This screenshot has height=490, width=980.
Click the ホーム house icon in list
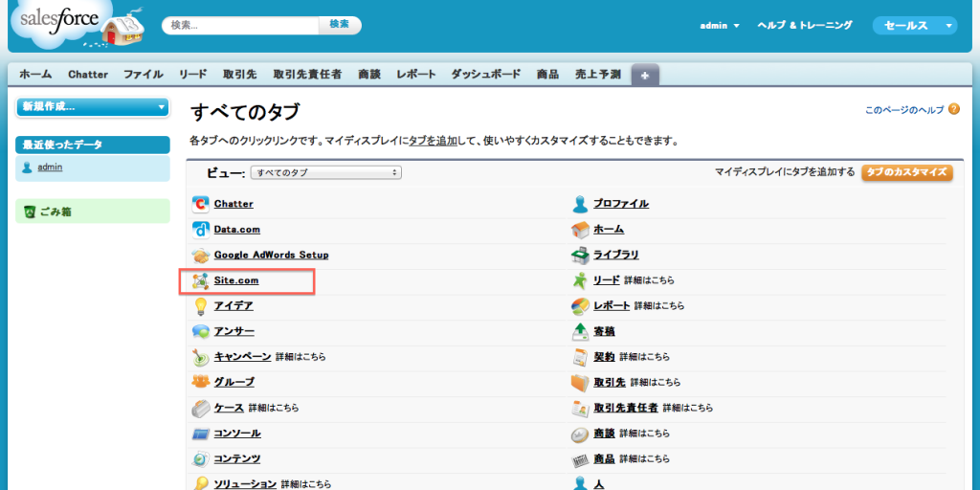580,230
